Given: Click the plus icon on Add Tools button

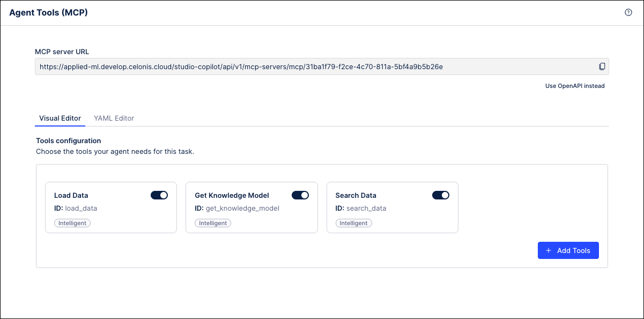Looking at the screenshot, I should pos(548,250).
